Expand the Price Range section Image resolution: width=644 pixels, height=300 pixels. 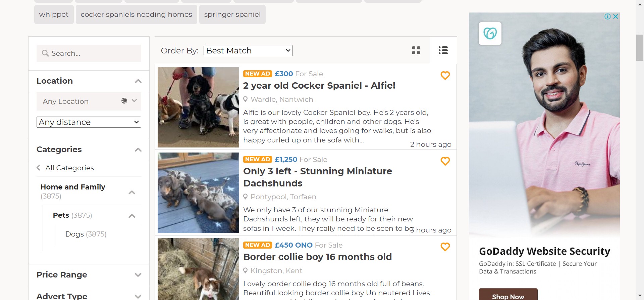[138, 275]
